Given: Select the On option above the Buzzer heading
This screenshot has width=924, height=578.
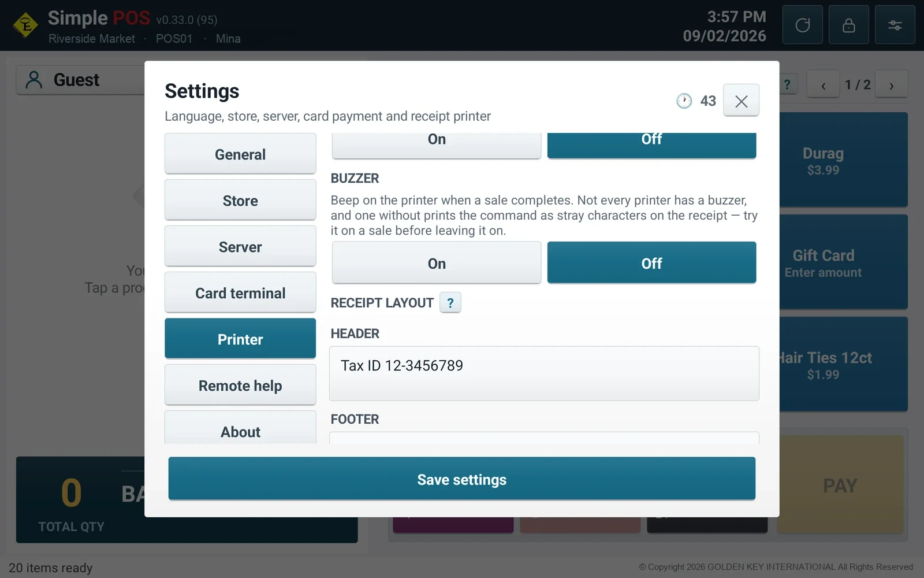Looking at the screenshot, I should [x=437, y=145].
